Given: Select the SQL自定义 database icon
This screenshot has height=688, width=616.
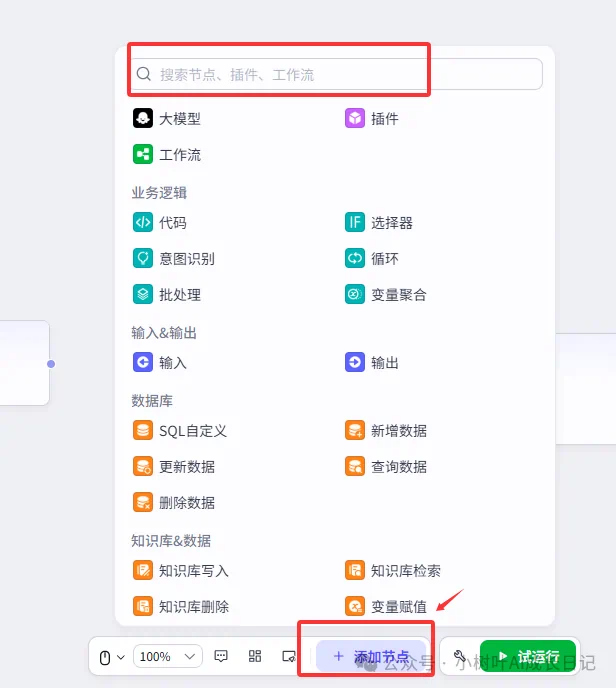Looking at the screenshot, I should coord(143,430).
